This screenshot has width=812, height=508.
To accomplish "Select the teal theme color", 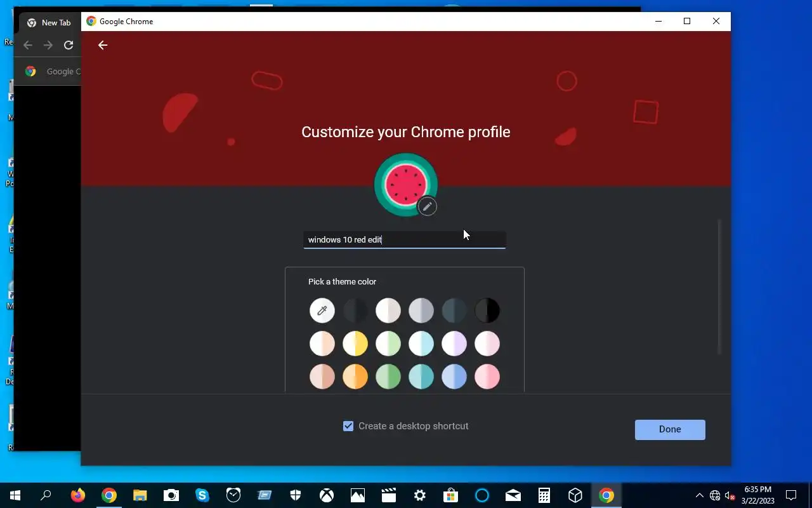I will pyautogui.click(x=421, y=377).
